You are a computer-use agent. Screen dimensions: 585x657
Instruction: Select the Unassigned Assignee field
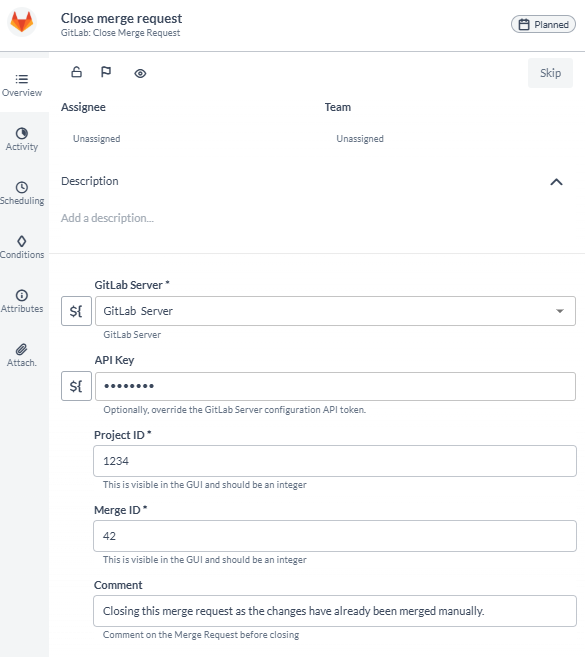96,139
